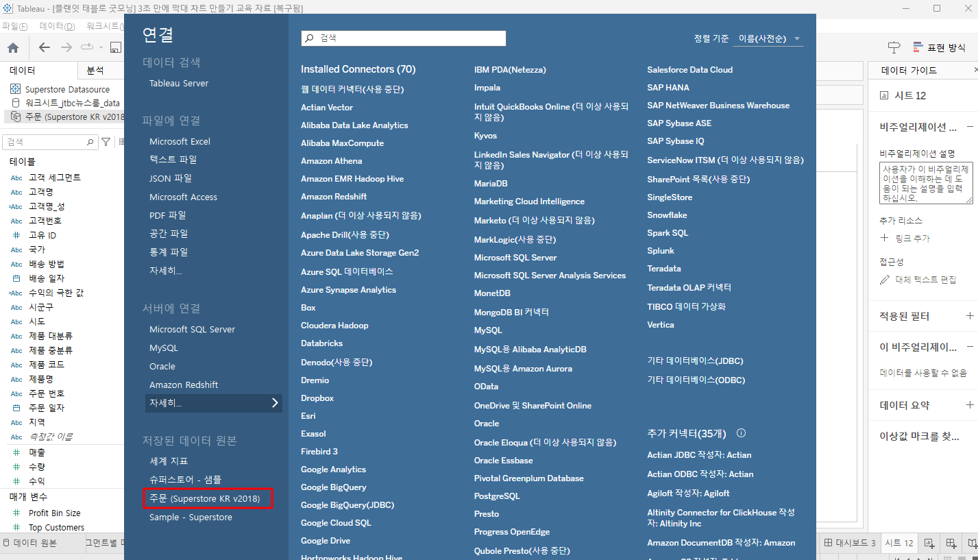Open the dropdown arrow beside replay icon
Viewport: 978px width, 560px height.
click(x=101, y=47)
